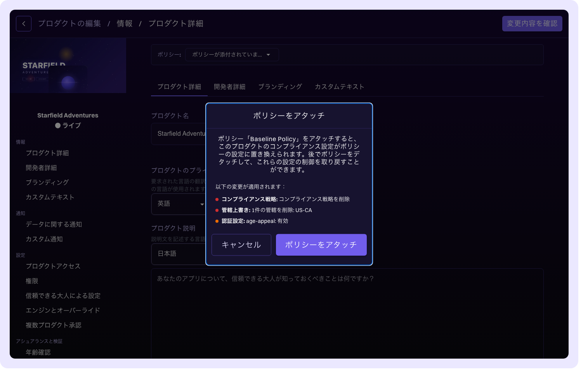Image resolution: width=588 pixels, height=378 pixels.
Task: Open エンジンとオーバーライド in sidebar
Action: point(63,311)
